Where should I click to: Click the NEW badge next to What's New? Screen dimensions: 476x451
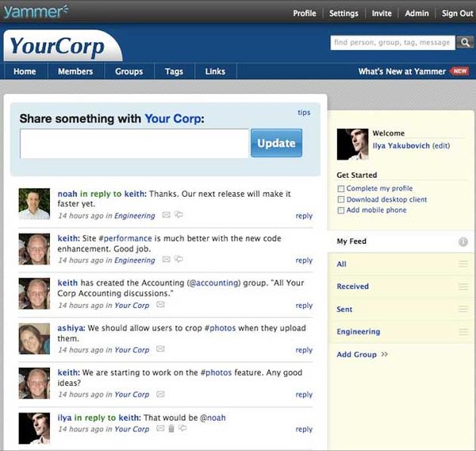(460, 71)
